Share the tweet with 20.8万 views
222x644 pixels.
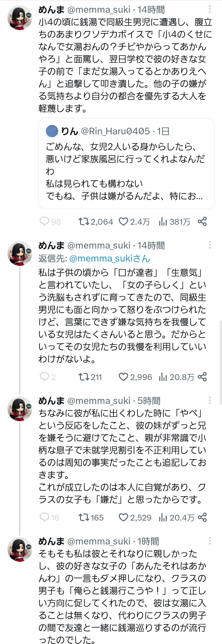[202, 377]
